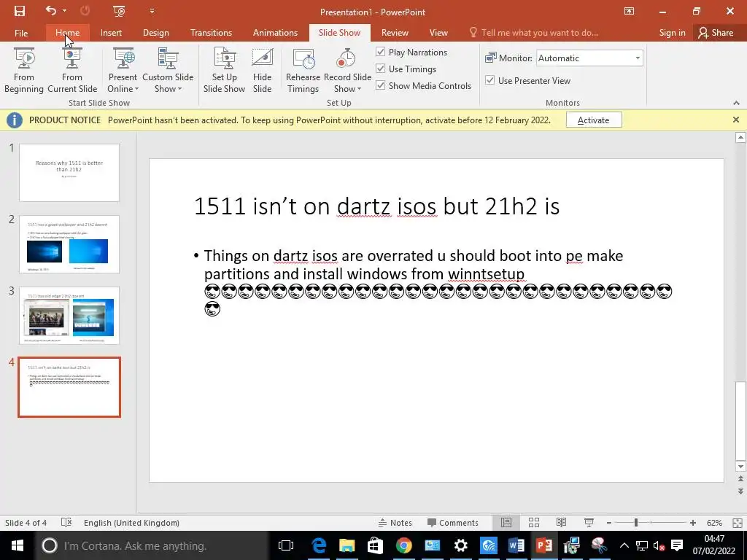Click Activate in the product notice
Screen dimensions: 747x560
(594, 120)
